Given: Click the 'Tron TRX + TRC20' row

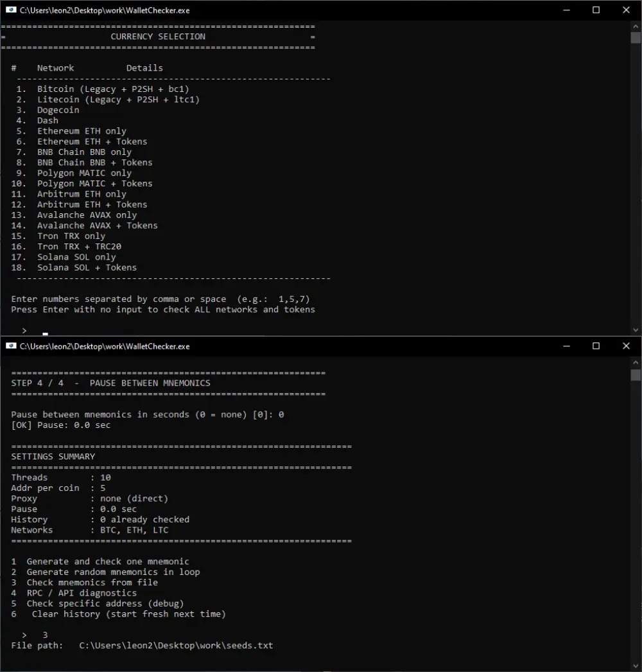Looking at the screenshot, I should point(66,247).
